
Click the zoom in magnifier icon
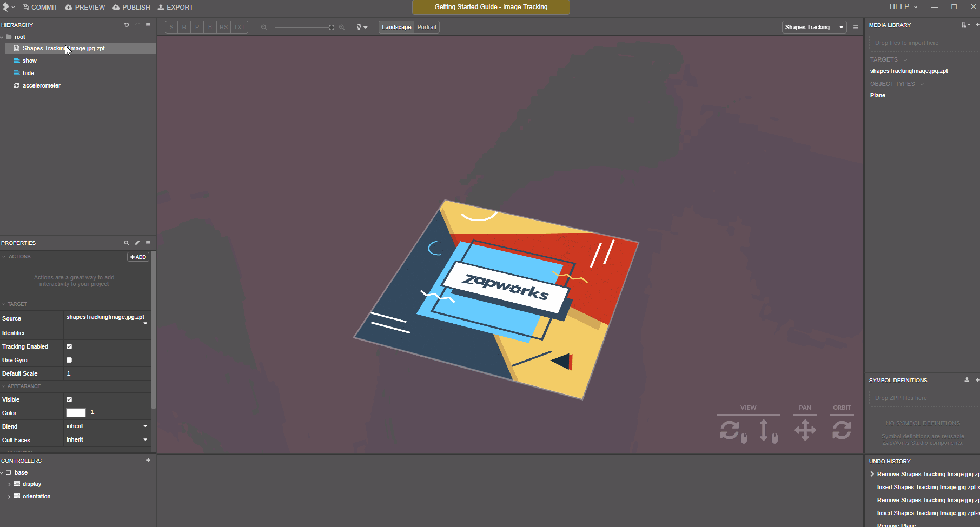342,27
